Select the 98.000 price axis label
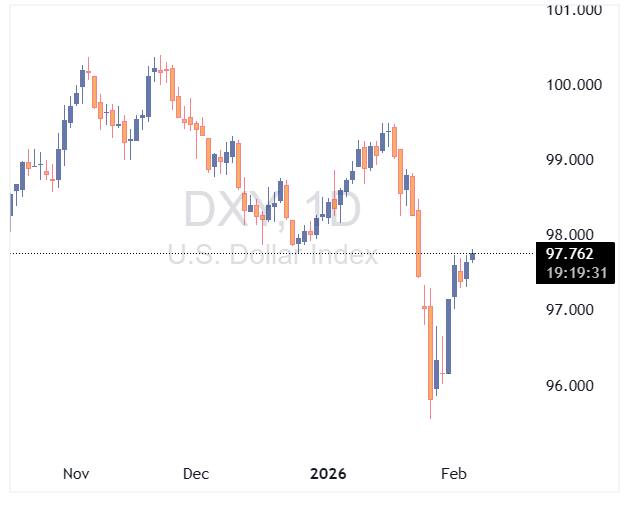629x506 pixels. click(573, 235)
